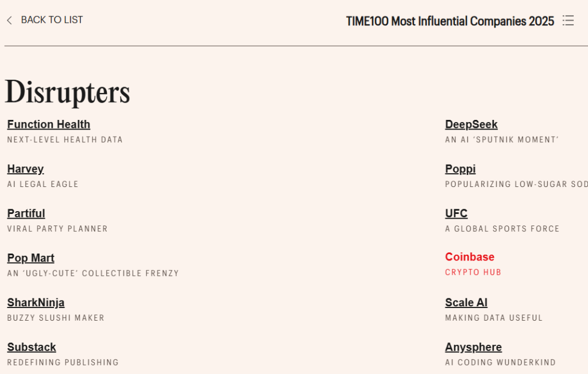Click the REDEFINING PUBLISHING subtitle
This screenshot has width=588, height=374.
63,363
